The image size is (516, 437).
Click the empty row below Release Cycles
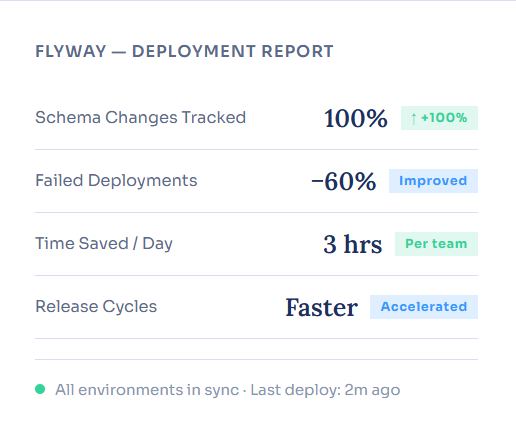point(256,349)
